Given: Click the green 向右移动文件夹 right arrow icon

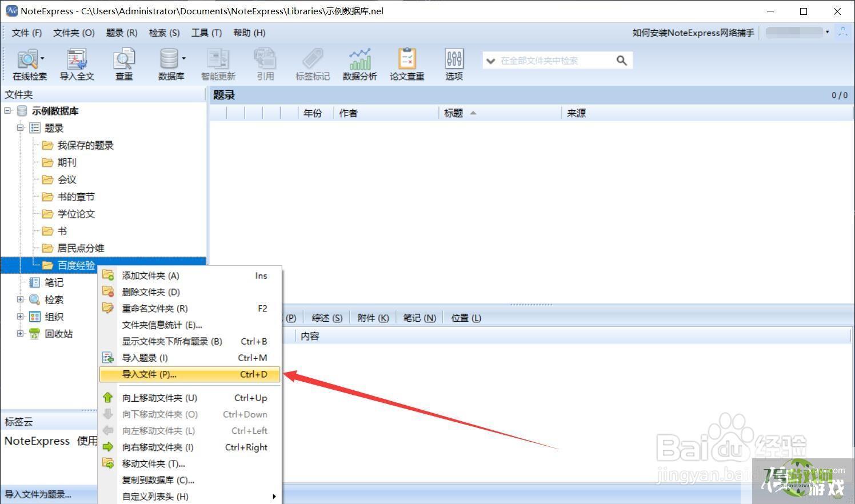Looking at the screenshot, I should (108, 447).
